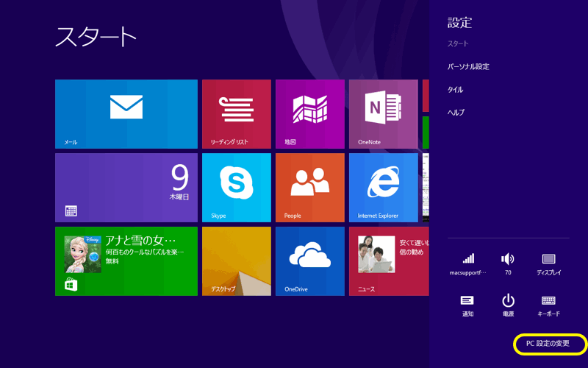
Task: Select パーソナル設定 in settings panel
Action: [x=468, y=66]
